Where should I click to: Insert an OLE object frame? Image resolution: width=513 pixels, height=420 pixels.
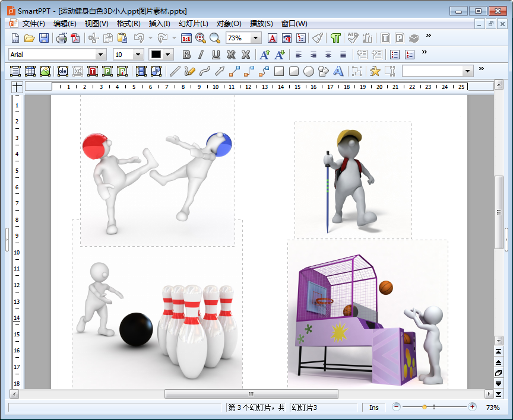point(62,71)
